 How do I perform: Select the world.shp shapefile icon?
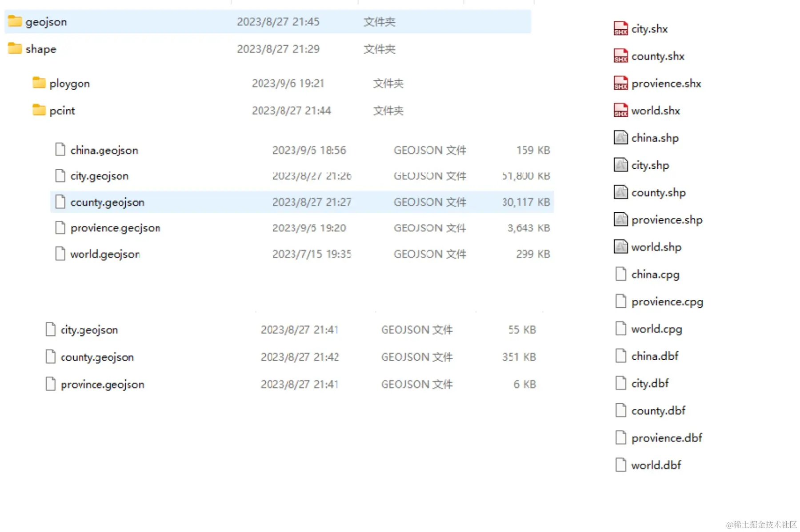point(621,247)
